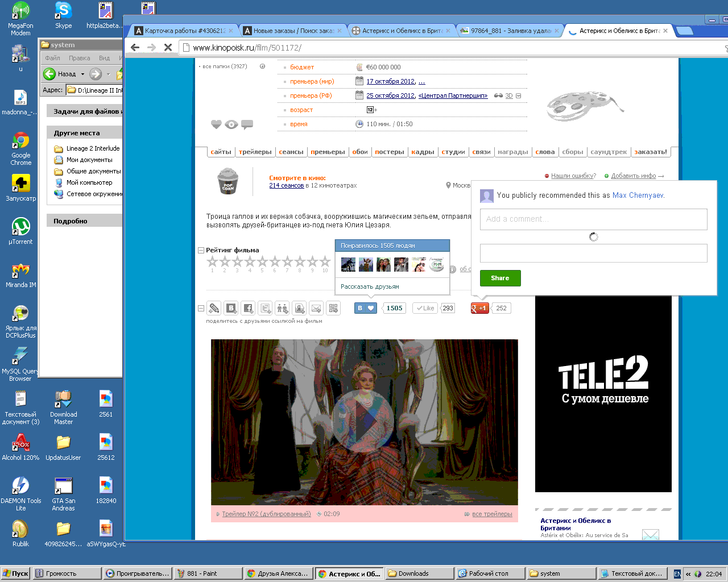This screenshot has height=582, width=728.
Task: Open Google Chrome desktop shortcut
Action: click(x=21, y=148)
